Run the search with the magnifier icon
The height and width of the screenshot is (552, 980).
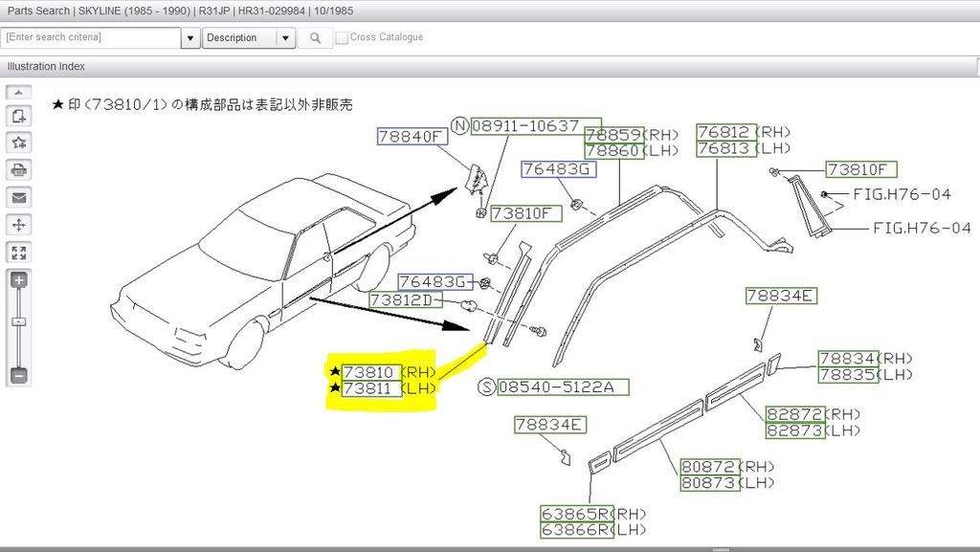[x=315, y=38]
